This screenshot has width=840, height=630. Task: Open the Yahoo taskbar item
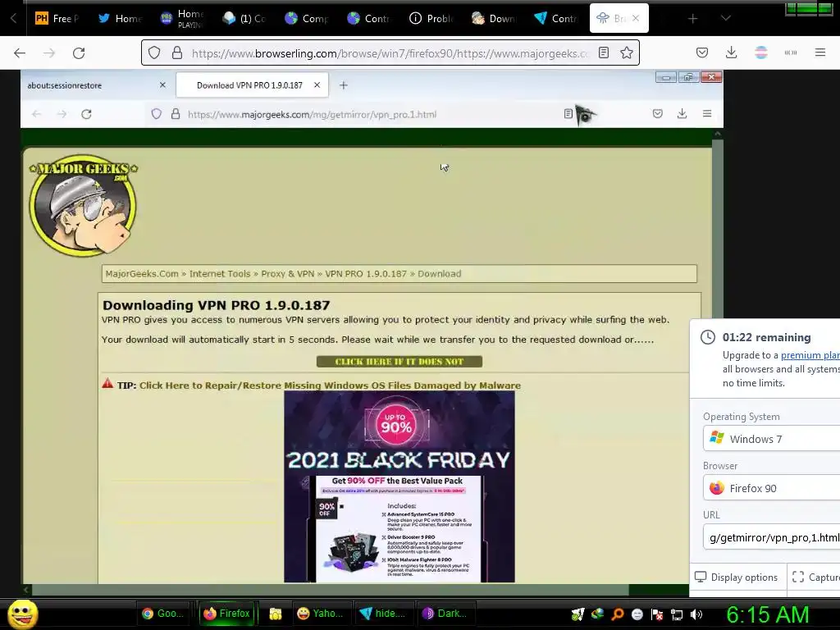[322, 614]
